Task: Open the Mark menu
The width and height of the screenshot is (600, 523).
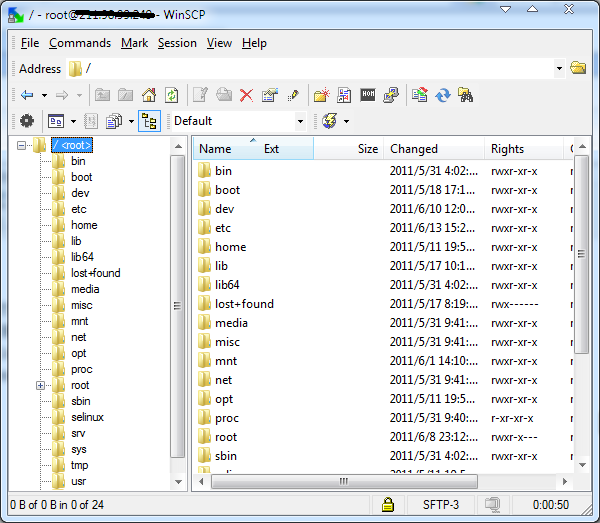Action: click(x=134, y=43)
